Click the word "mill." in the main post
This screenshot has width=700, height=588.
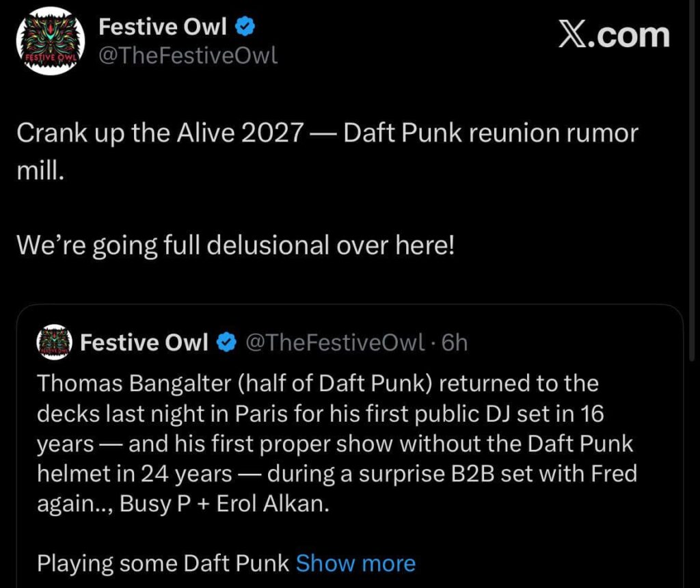coord(40,170)
